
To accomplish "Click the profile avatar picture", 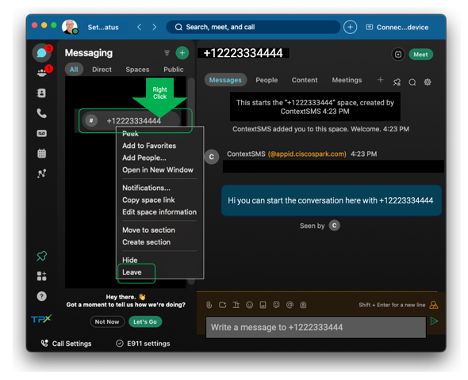I will [70, 27].
